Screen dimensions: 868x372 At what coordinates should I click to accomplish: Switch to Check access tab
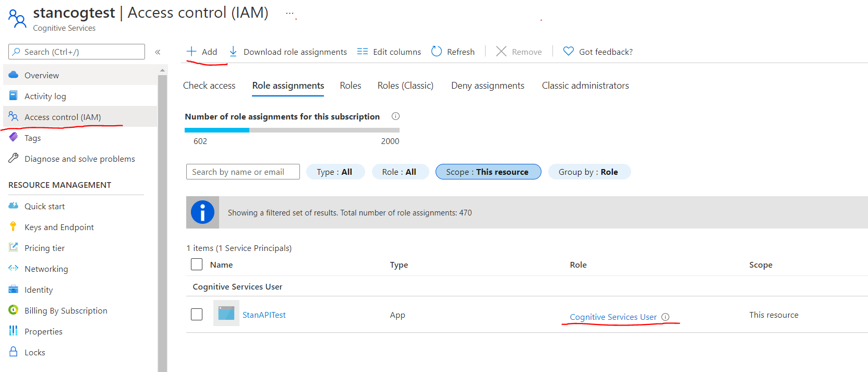209,86
